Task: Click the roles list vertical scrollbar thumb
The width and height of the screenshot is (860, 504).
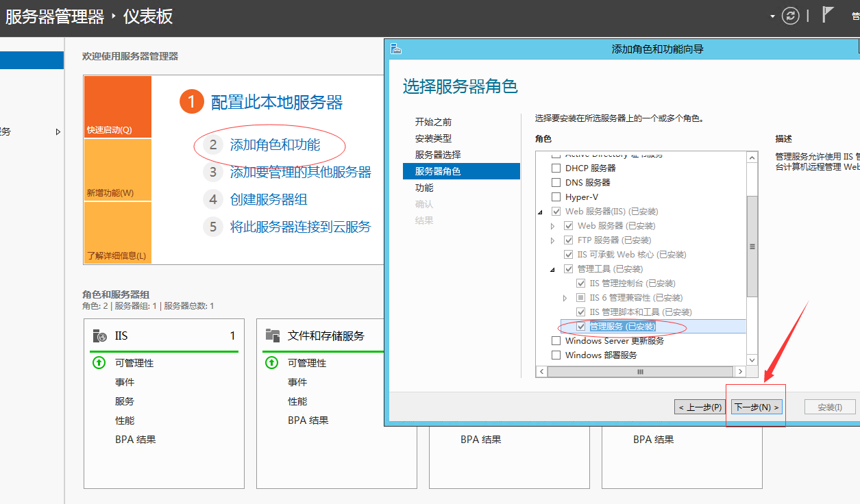Action: coord(752,246)
